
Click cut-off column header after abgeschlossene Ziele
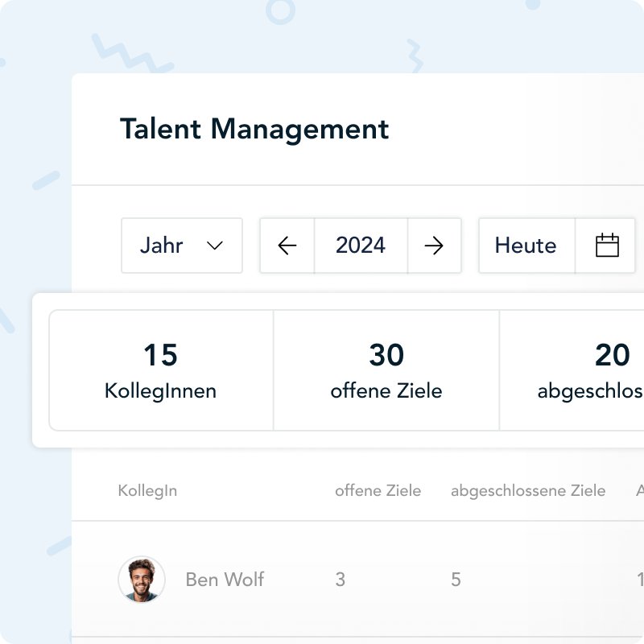click(x=639, y=491)
